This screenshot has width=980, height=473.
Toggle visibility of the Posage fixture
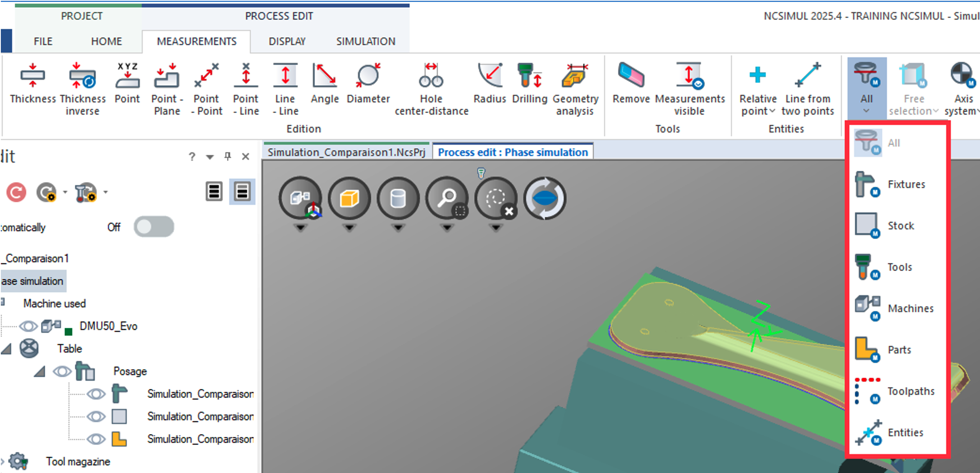[62, 371]
